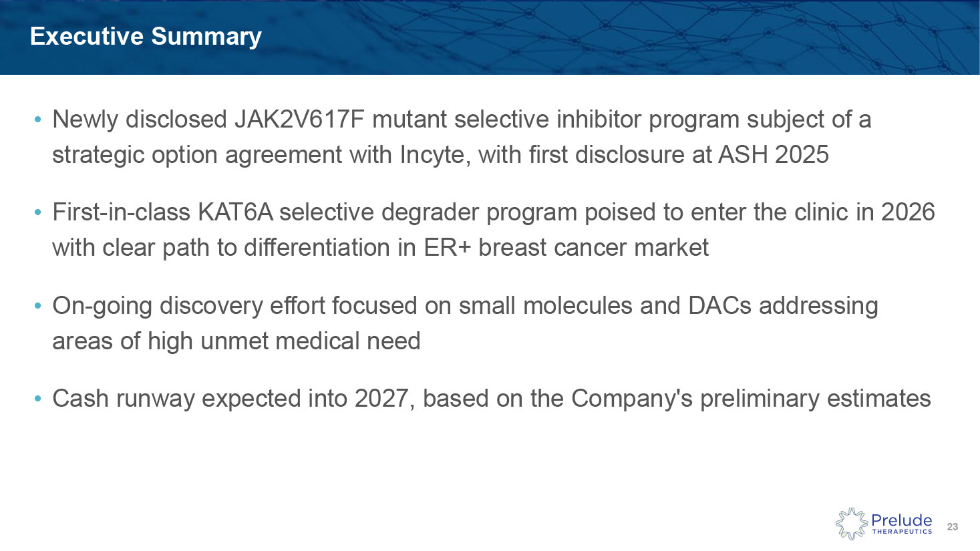This screenshot has height=551, width=980.
Task: Click the bullet dot before "Cash runway"
Action: 38,399
